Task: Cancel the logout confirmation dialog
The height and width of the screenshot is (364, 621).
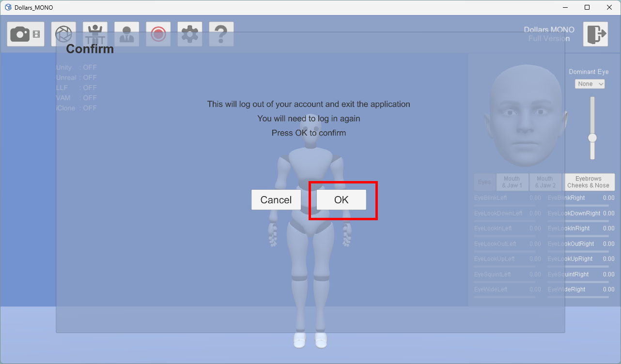Action: click(276, 200)
